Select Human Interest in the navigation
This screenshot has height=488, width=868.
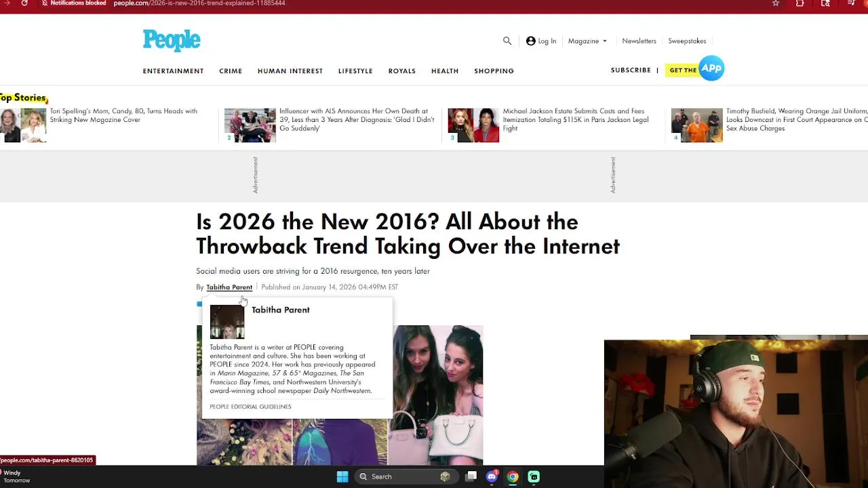[x=290, y=70]
